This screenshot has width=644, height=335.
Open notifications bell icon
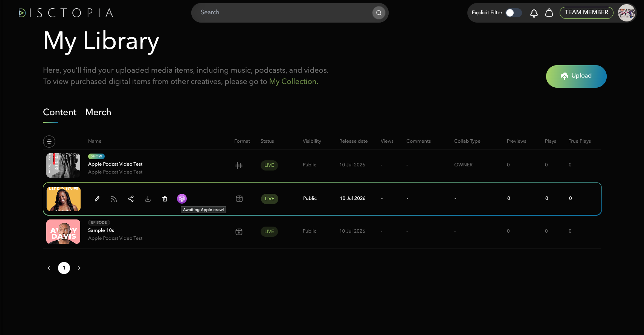(534, 13)
